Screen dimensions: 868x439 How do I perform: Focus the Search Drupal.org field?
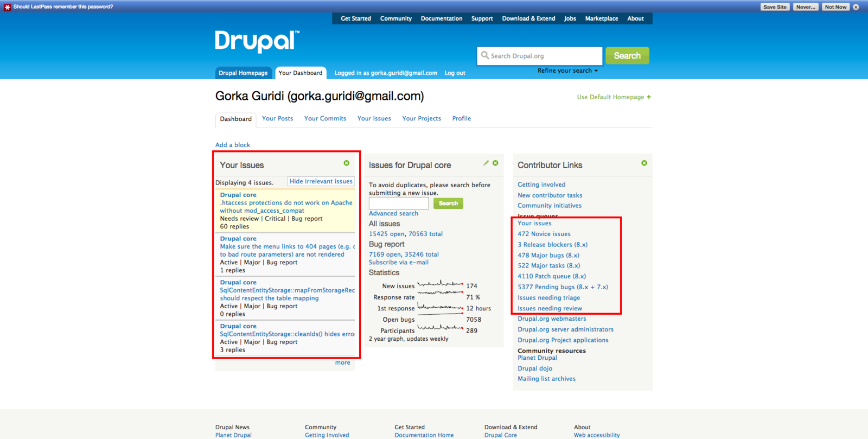click(540, 56)
